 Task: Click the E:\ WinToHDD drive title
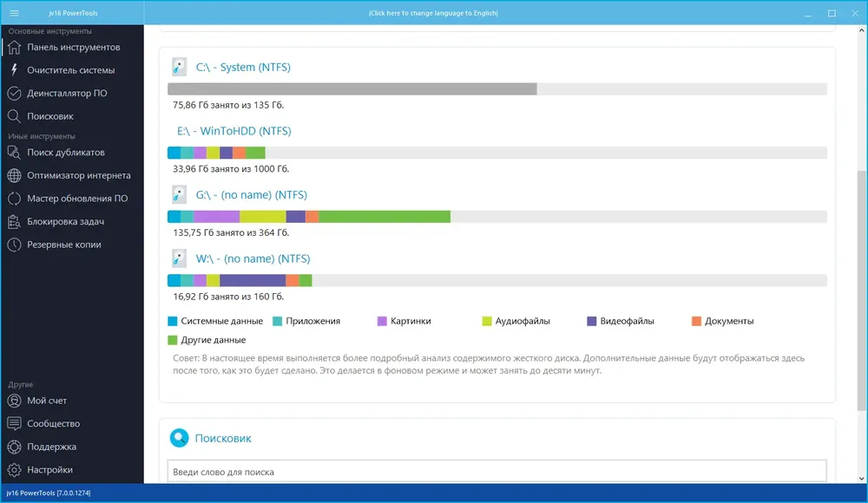pos(234,131)
